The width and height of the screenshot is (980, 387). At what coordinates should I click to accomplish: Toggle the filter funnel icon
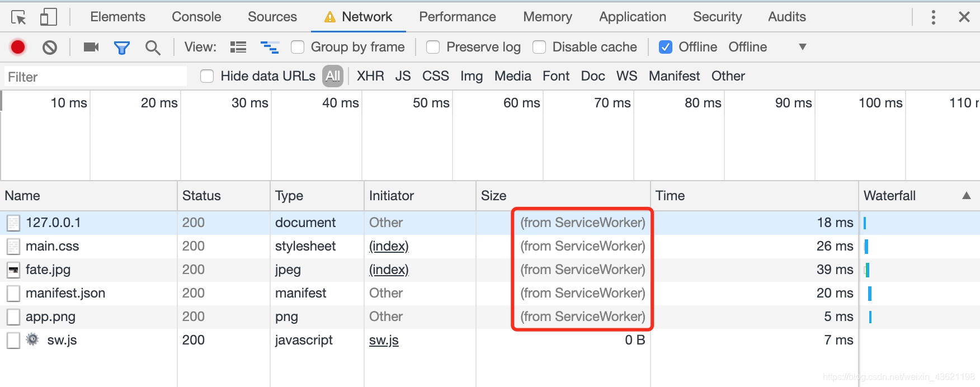tap(122, 48)
